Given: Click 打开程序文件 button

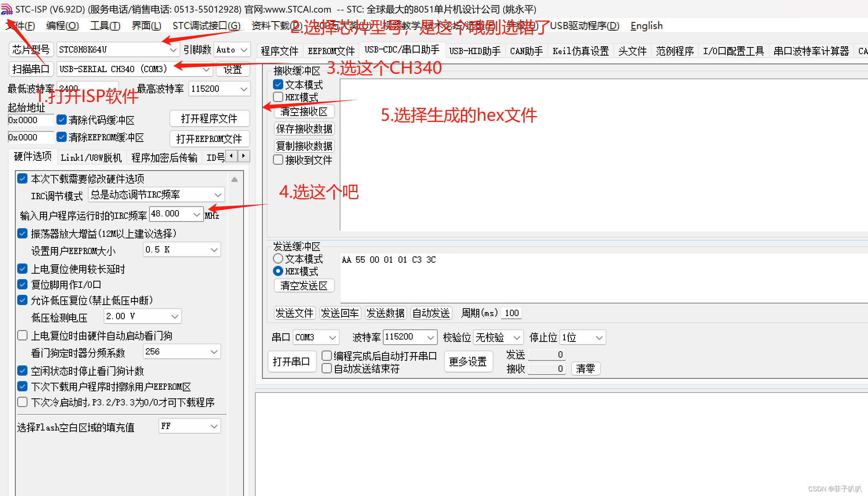Looking at the screenshot, I should coord(209,118).
